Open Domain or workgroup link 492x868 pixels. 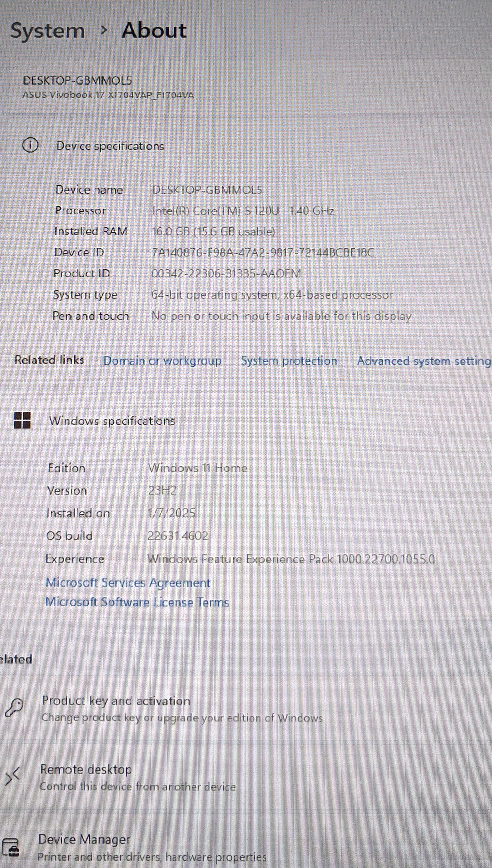click(162, 361)
